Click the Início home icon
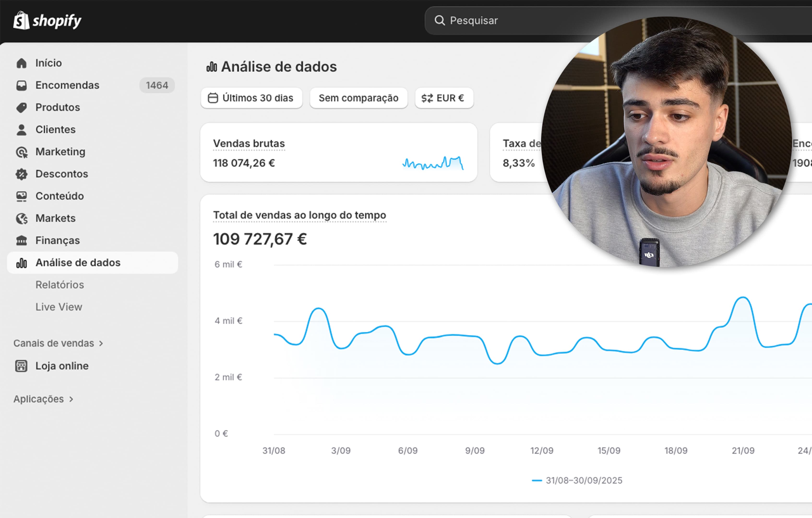Viewport: 812px width, 518px height. (x=22, y=63)
